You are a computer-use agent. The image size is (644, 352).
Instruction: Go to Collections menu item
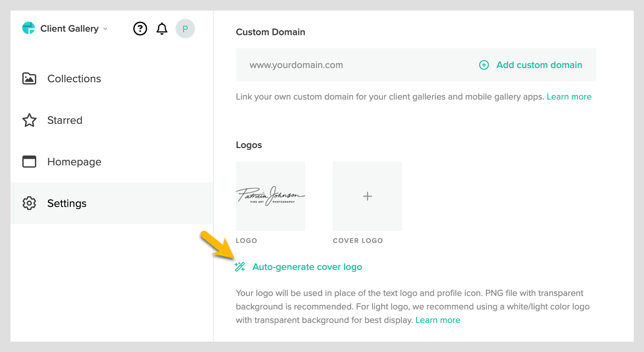pyautogui.click(x=74, y=79)
